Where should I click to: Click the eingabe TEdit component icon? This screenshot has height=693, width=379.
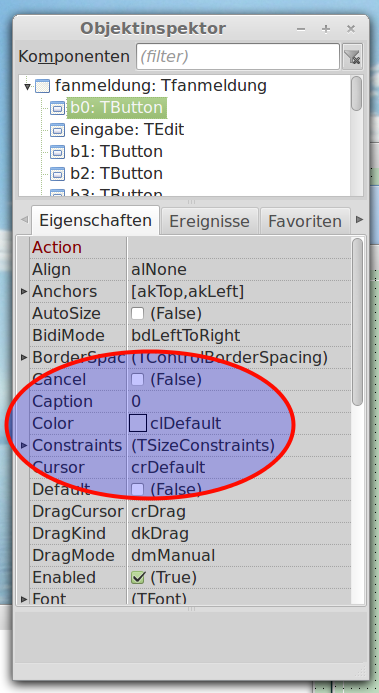57,130
